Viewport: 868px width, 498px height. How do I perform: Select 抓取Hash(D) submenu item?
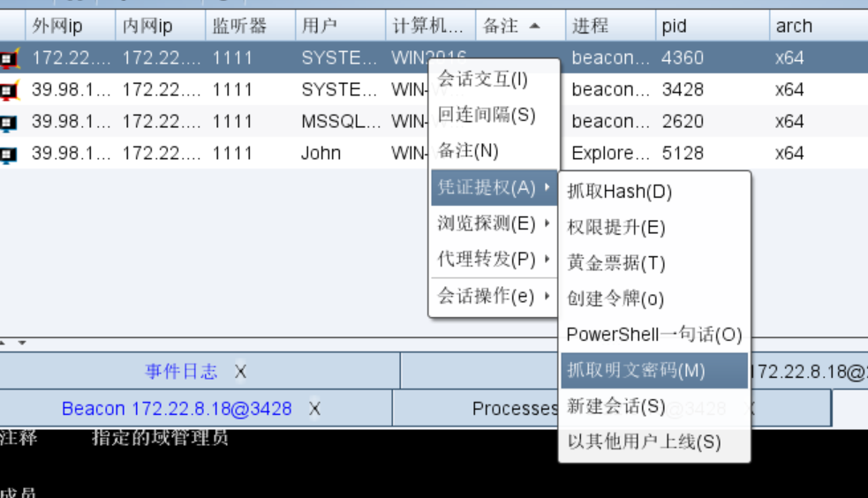tap(654, 191)
